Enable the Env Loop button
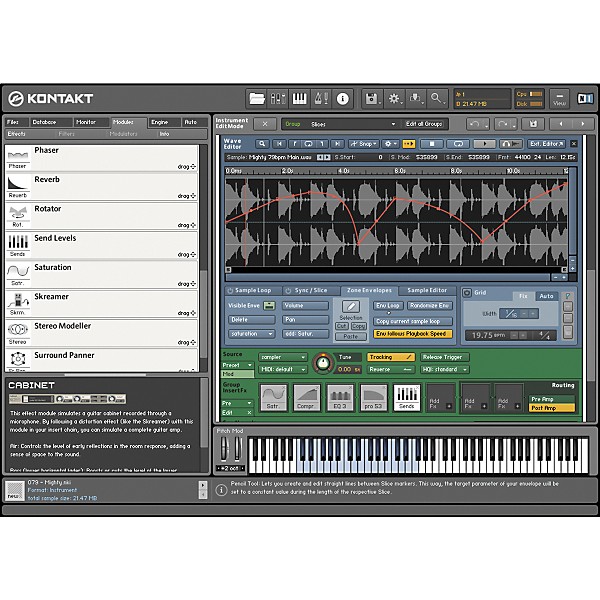The image size is (600, 600). coord(388,306)
